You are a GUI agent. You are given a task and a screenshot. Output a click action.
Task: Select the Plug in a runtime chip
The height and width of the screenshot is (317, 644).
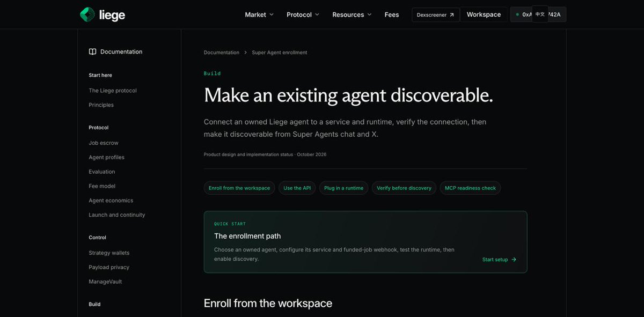pyautogui.click(x=343, y=188)
